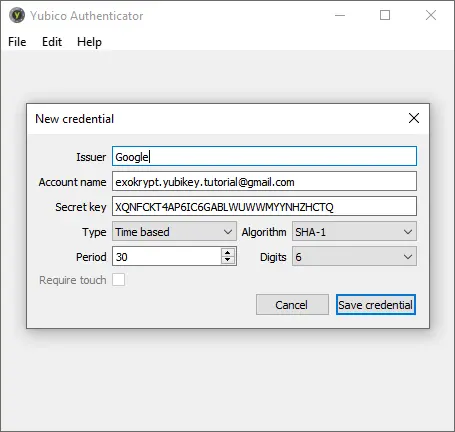Click into the Account name field

tap(264, 181)
